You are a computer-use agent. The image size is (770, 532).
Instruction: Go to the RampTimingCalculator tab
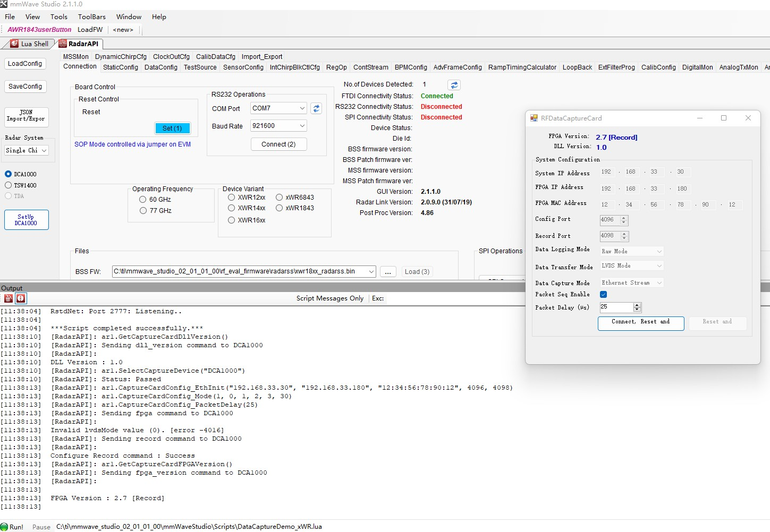(x=522, y=67)
